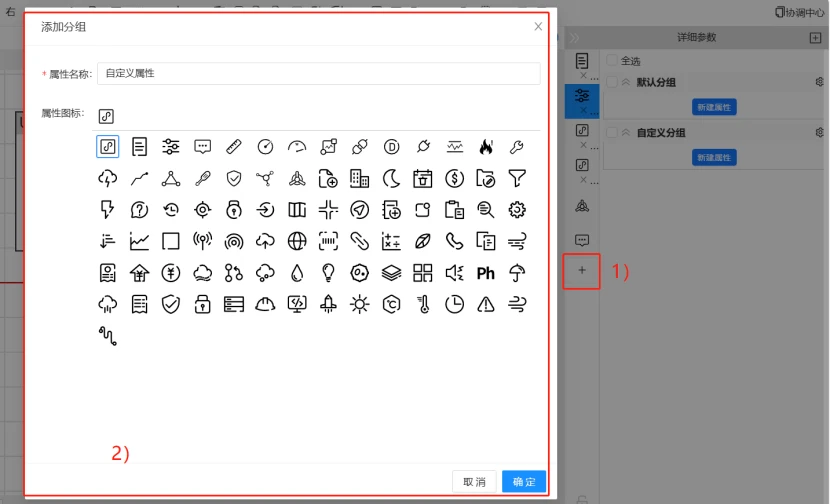
Task: Pick the hard hat helmet icon
Action: pos(265,304)
